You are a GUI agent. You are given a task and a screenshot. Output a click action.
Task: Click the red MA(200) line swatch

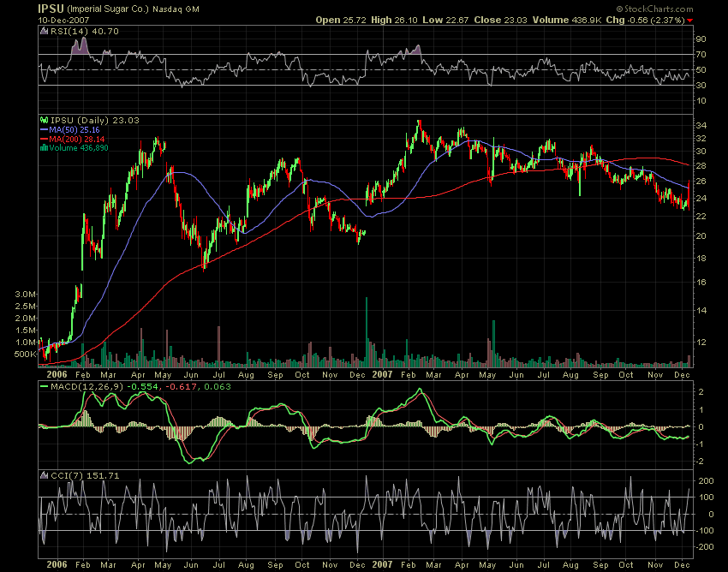click(x=44, y=139)
